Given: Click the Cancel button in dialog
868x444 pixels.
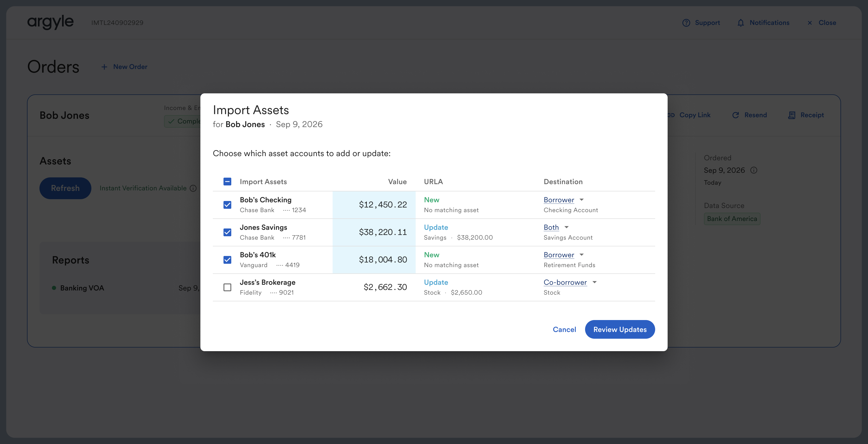Looking at the screenshot, I should point(564,330).
